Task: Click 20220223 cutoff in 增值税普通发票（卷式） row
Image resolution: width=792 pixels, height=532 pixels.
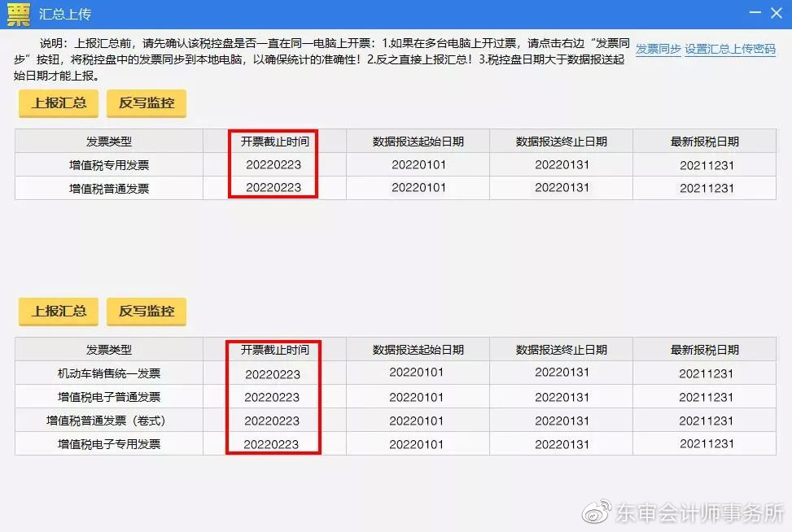Action: (x=272, y=421)
